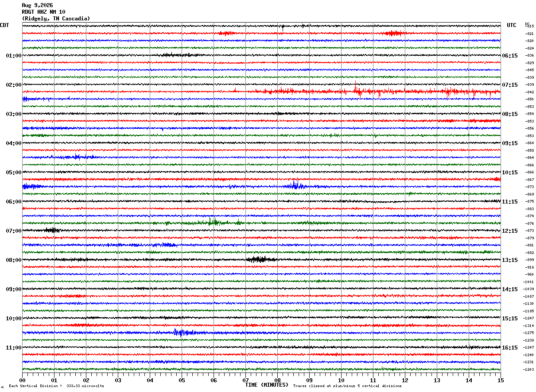Click the minute 05 axis tick label
536x392 pixels.
click(182, 380)
